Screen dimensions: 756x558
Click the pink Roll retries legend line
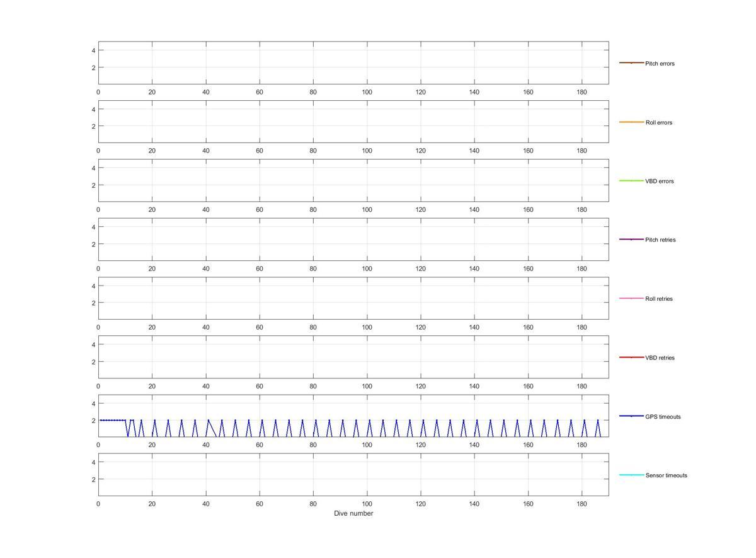tap(631, 298)
